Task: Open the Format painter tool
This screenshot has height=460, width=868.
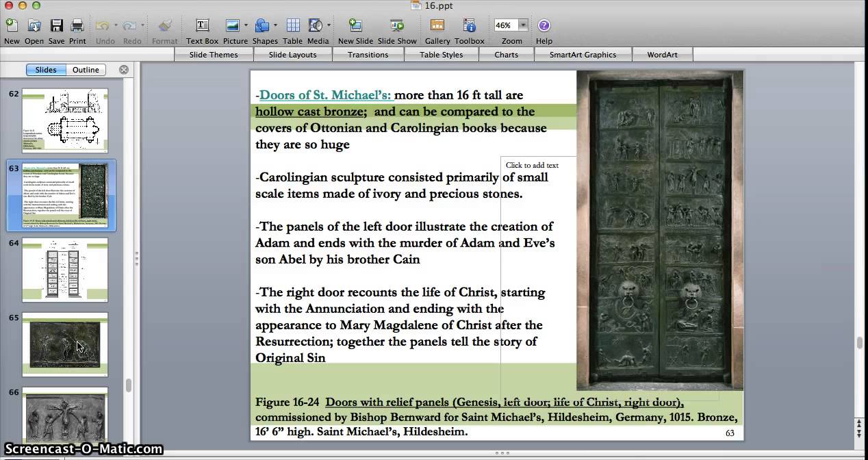Action: pos(165,25)
